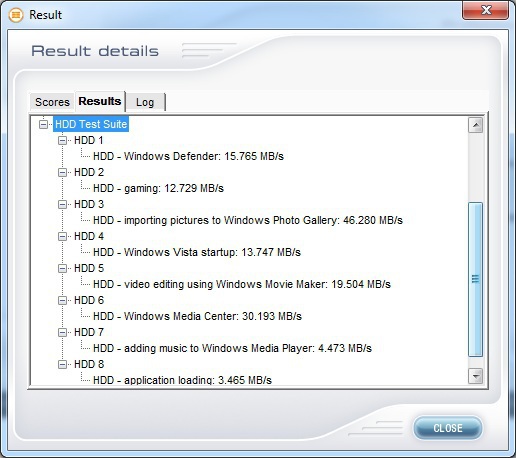Select application loading: 3.465 MB/s result
The width and height of the screenshot is (516, 458).
tap(182, 380)
